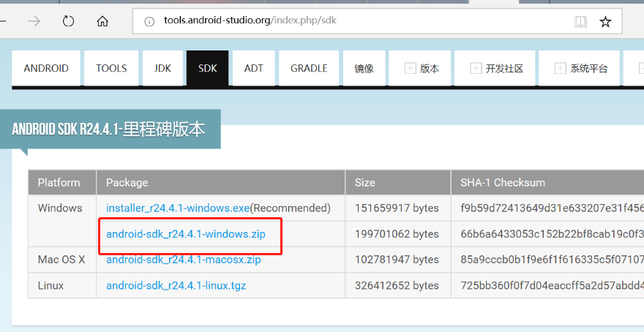Go to browser home page icon
The height and width of the screenshot is (332, 644).
tap(102, 21)
